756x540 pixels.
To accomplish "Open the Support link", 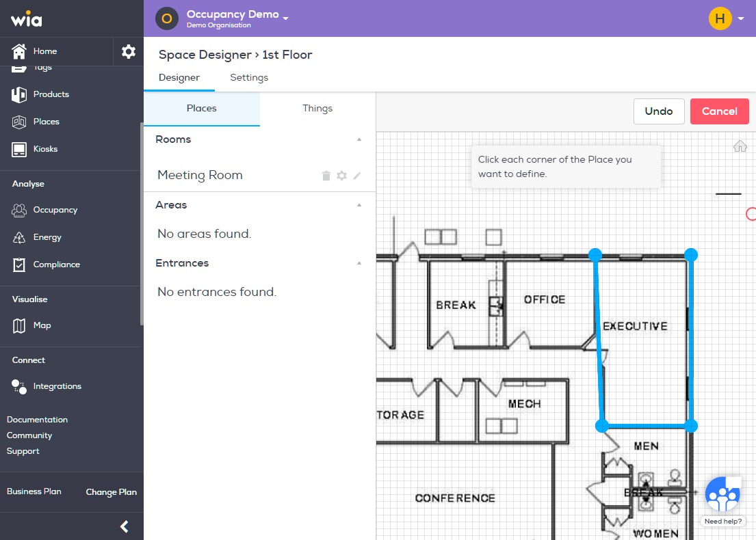I will coord(23,451).
